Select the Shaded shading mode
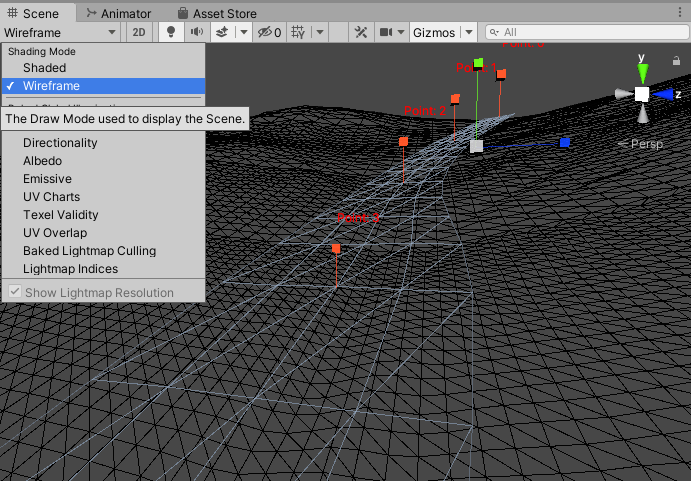This screenshot has width=691, height=481. pyautogui.click(x=104, y=68)
